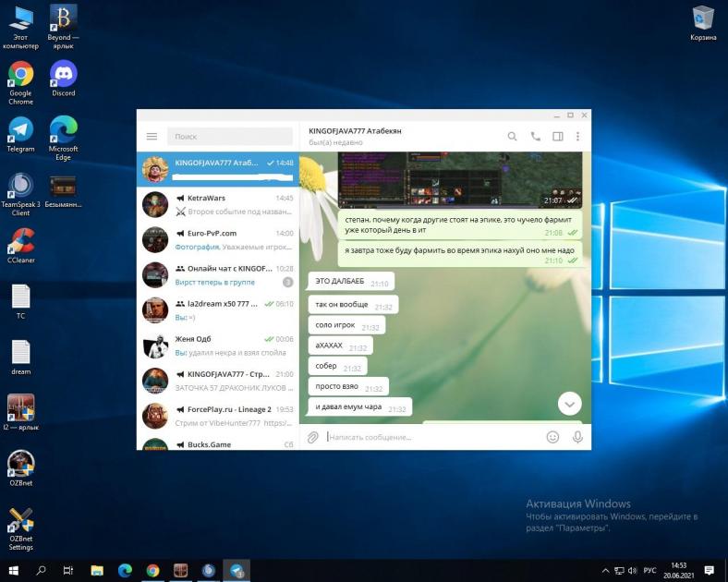This screenshot has width=728, height=582.
Task: Open Discord desktop shortcut
Action: 63,79
